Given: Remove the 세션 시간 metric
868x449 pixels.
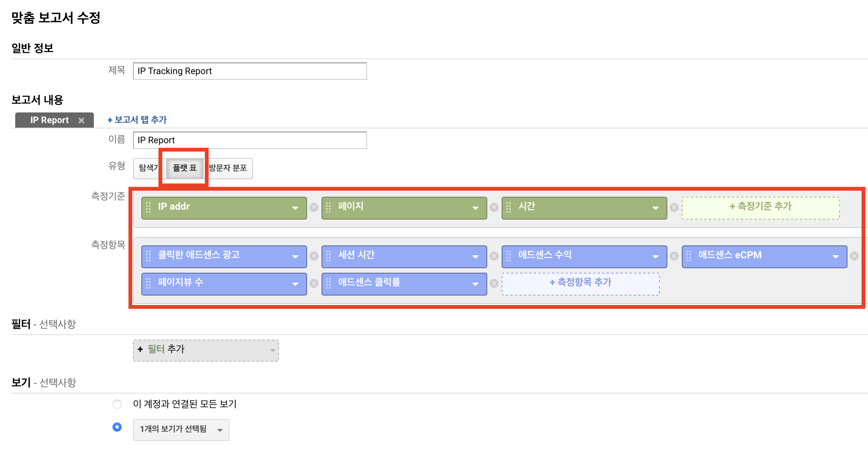Looking at the screenshot, I should point(494,256).
